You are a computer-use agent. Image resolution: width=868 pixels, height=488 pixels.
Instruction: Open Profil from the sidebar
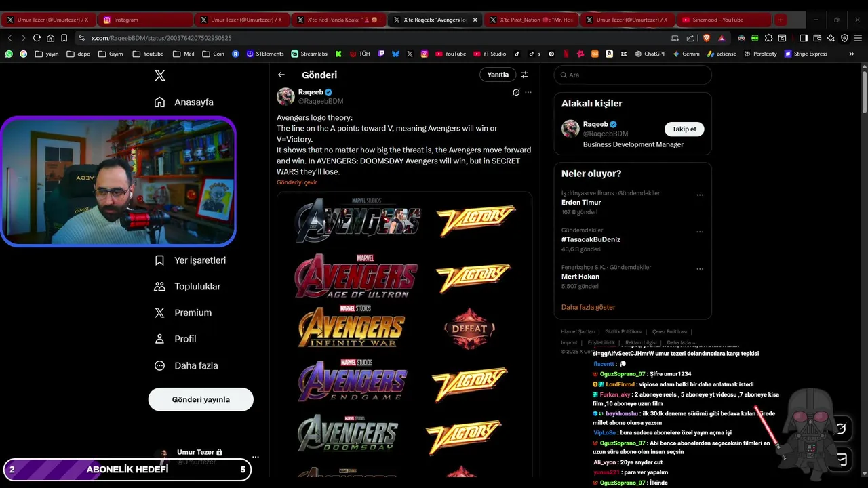175,339
